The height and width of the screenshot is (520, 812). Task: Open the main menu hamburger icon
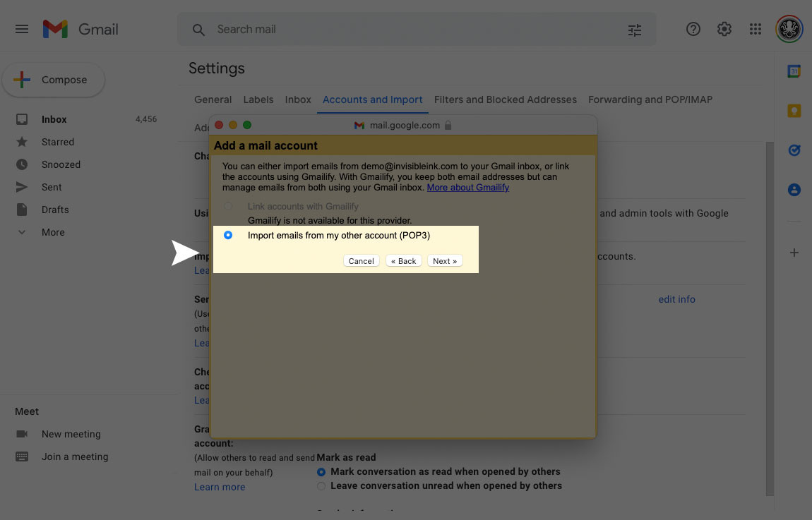[22, 29]
